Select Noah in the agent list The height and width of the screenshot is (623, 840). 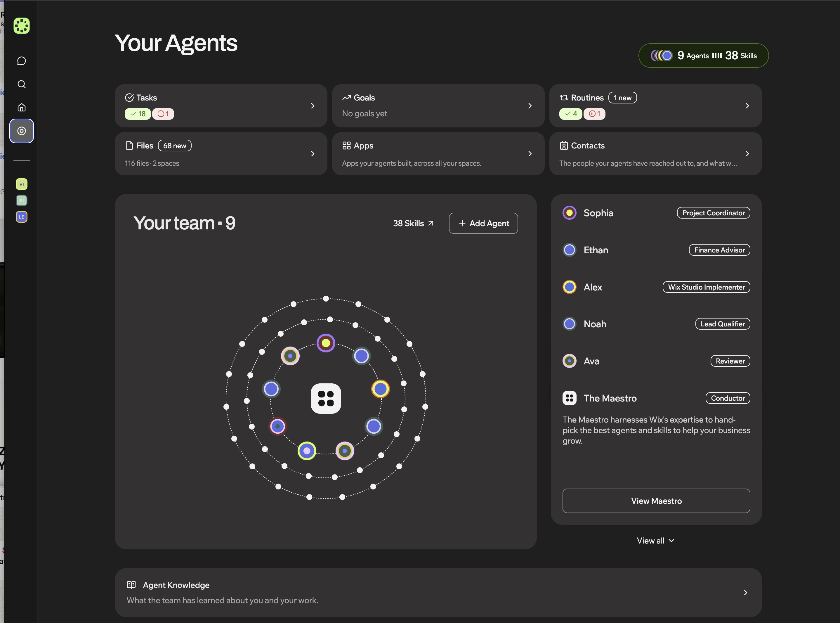coord(656,324)
